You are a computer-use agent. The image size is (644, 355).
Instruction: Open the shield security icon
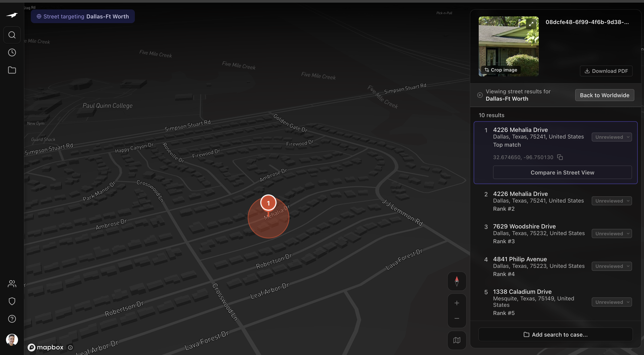(x=12, y=301)
